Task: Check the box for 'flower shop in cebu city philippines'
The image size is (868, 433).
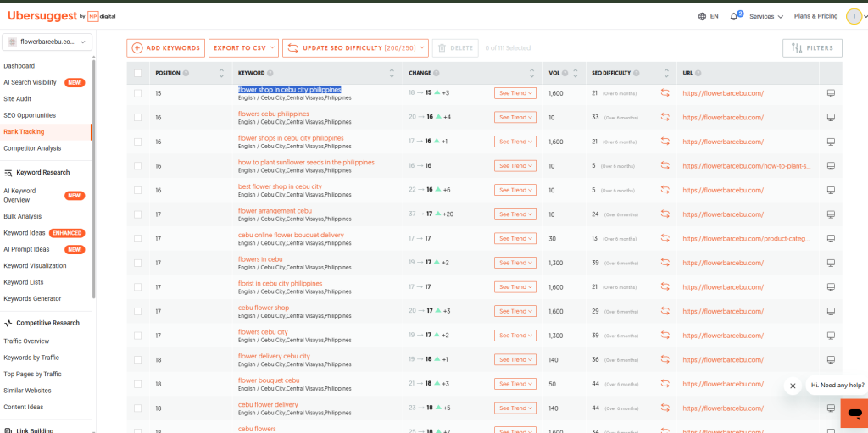Action: (137, 93)
